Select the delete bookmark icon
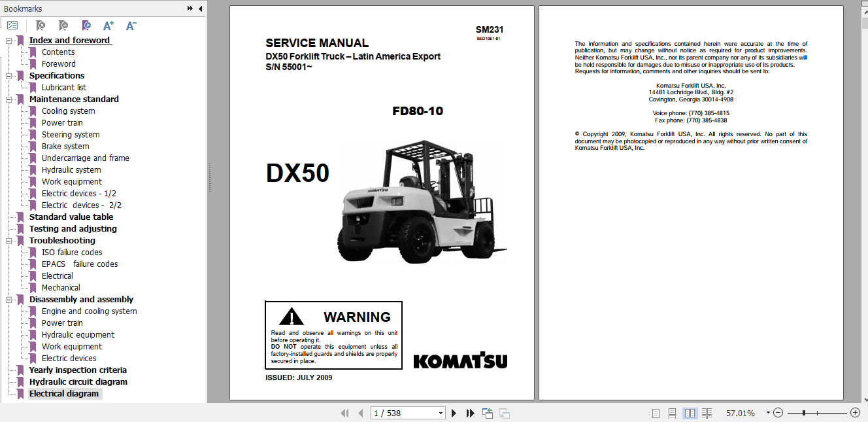 point(41,26)
